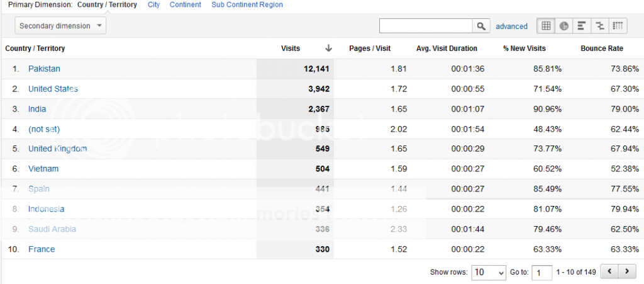Click the 79.94% bounce rate cell

625,209
